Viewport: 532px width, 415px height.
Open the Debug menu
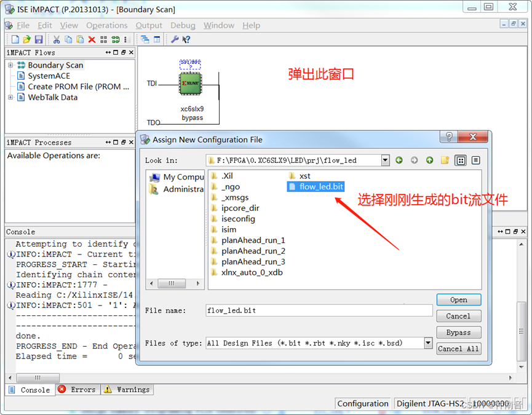183,25
